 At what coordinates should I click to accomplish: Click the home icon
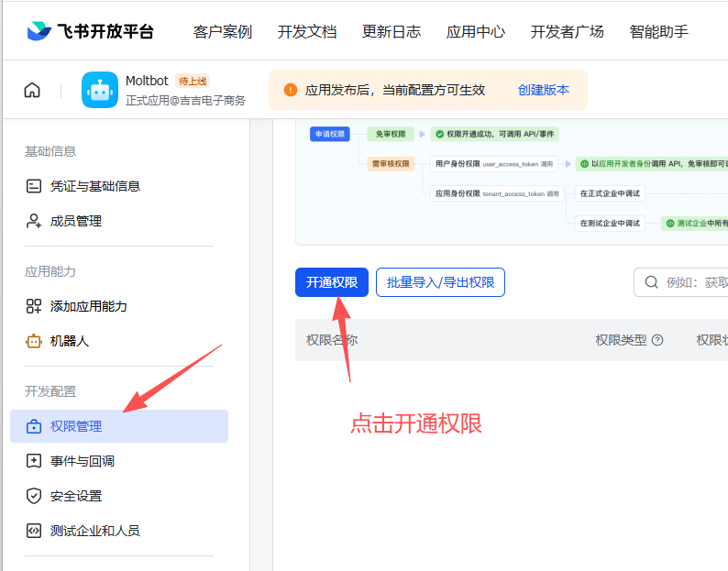click(x=32, y=90)
